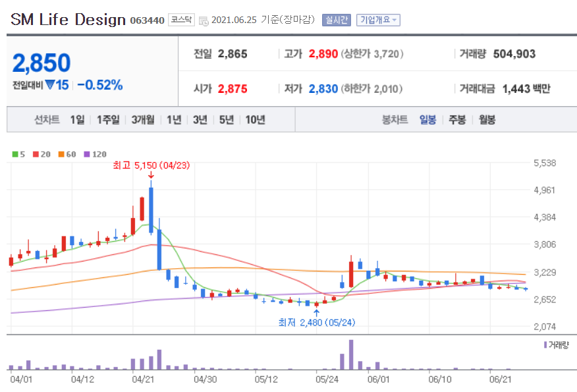Click the tallest volume bar near 05/28
Screen dimensions: 577x392
(351, 354)
